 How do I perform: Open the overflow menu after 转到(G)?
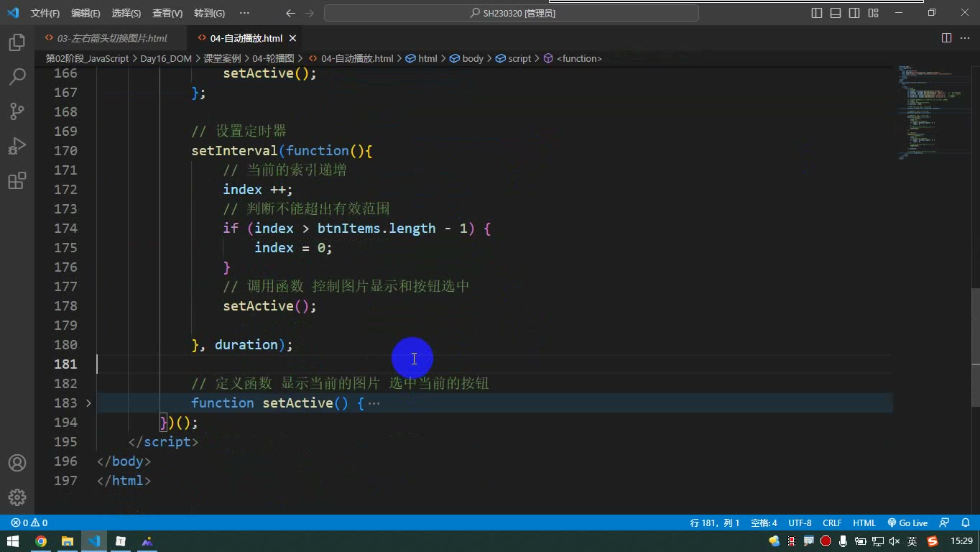pos(244,13)
